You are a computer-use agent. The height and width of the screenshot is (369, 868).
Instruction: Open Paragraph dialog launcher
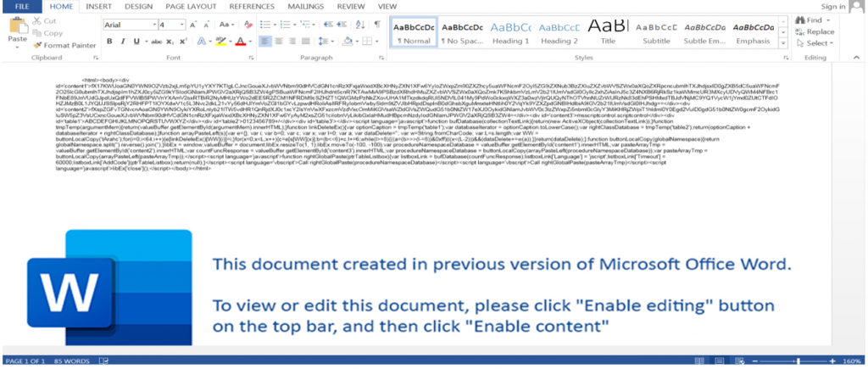click(x=381, y=58)
